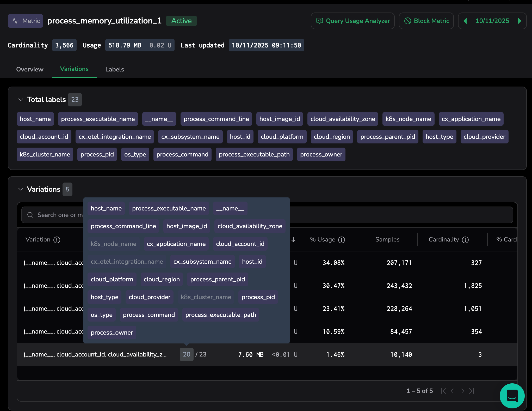Go to the first page icon
Viewport: 532px width, 411px height.
point(443,391)
